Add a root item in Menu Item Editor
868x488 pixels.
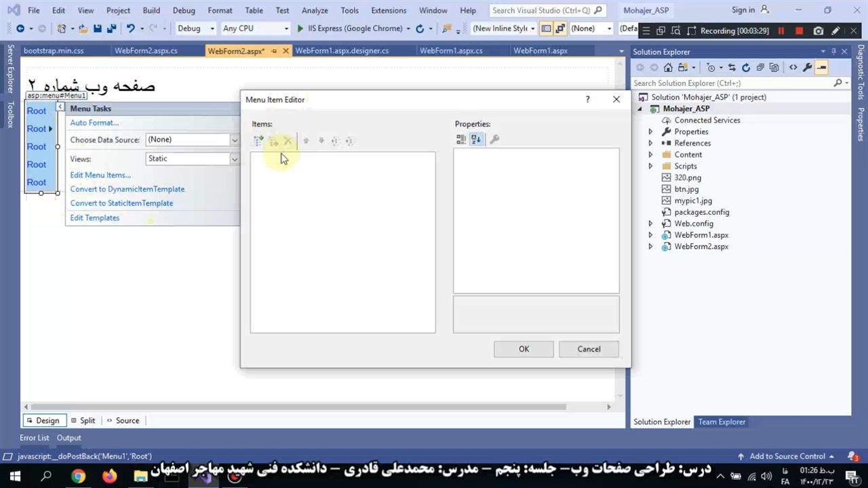point(258,141)
